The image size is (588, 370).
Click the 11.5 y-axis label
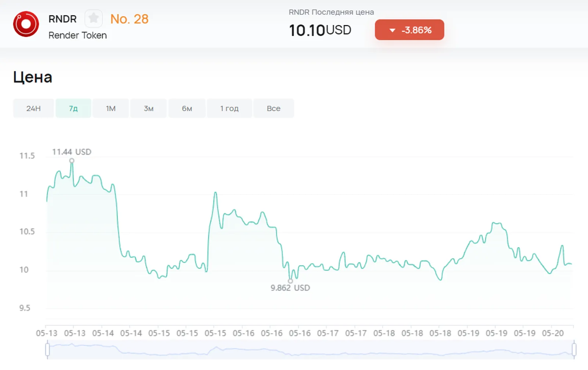coord(27,156)
